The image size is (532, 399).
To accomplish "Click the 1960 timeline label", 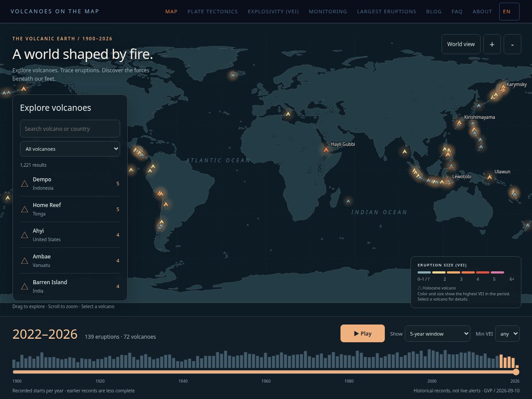I will pyautogui.click(x=266, y=381).
